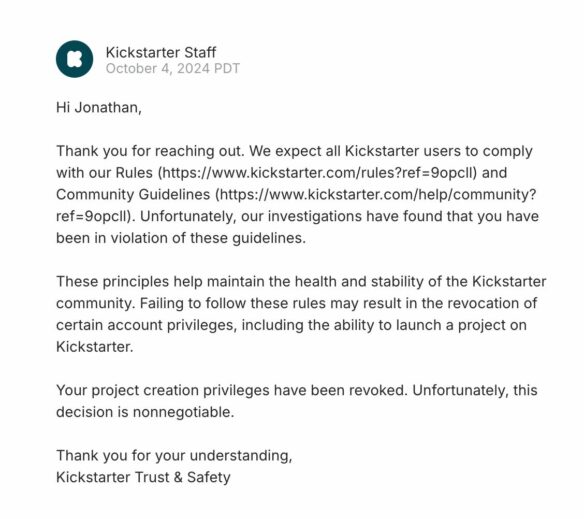This screenshot has width=584, height=519.
Task: Click 'been in violation of these guidelines' line
Action: (x=181, y=238)
